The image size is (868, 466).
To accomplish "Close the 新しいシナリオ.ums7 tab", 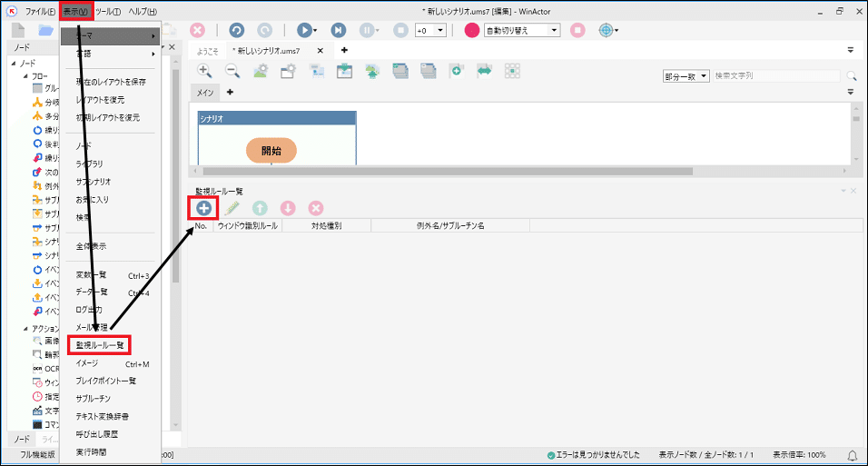I will [x=320, y=51].
